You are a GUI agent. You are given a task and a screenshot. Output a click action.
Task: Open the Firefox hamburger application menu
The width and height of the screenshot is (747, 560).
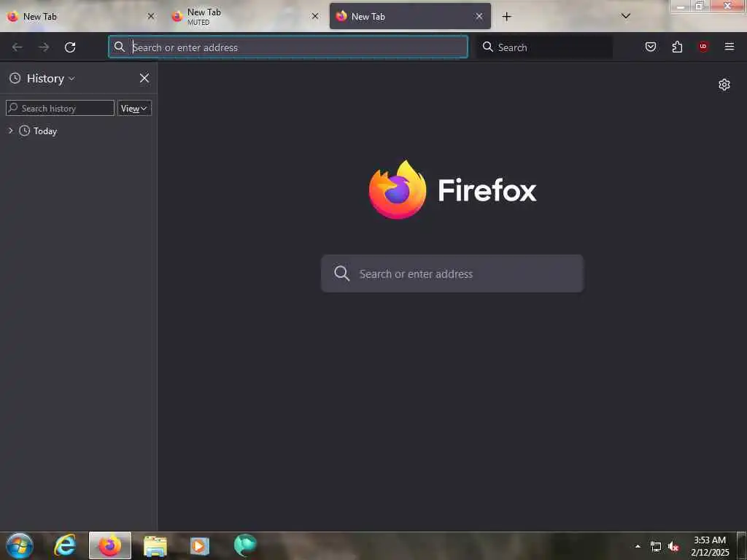729,47
